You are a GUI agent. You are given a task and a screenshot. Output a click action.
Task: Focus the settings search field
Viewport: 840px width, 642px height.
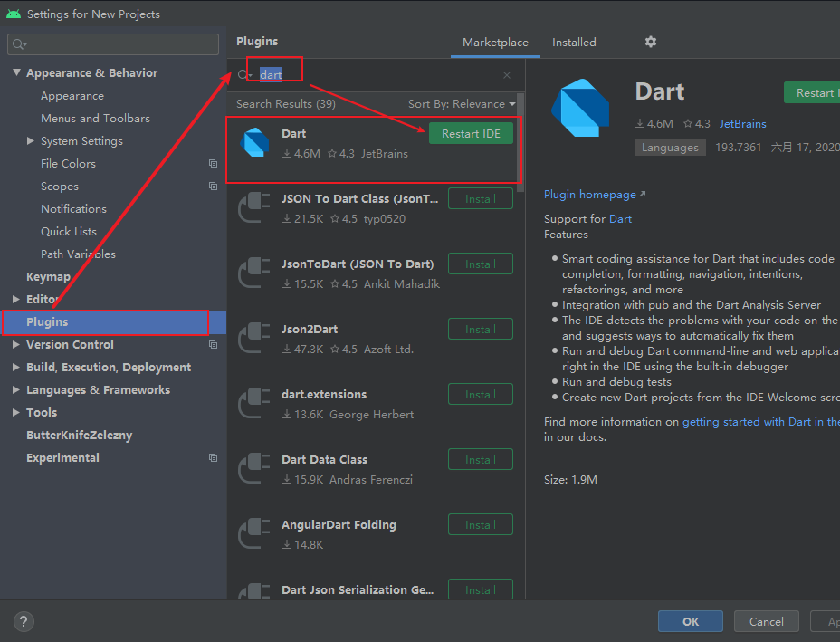(x=113, y=44)
